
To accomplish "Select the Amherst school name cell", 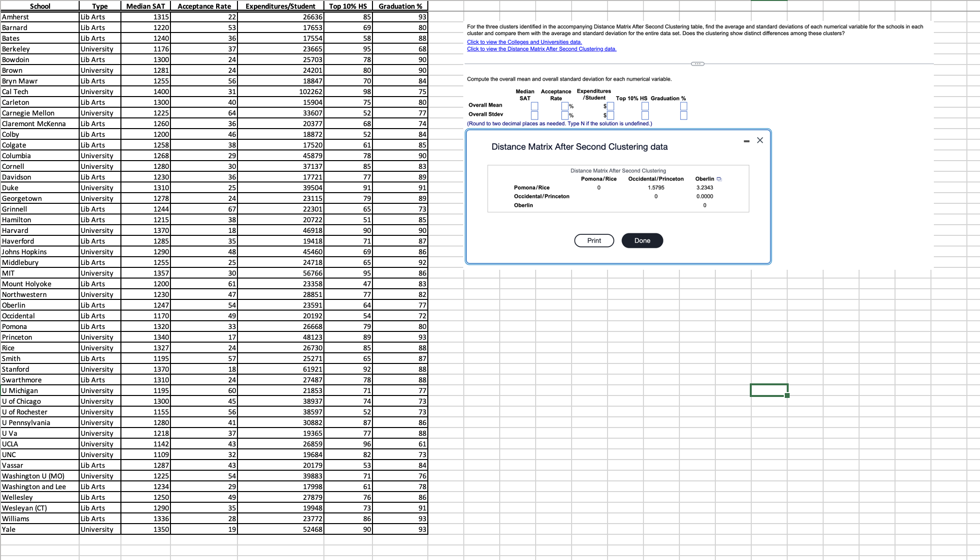I will click(x=15, y=17).
